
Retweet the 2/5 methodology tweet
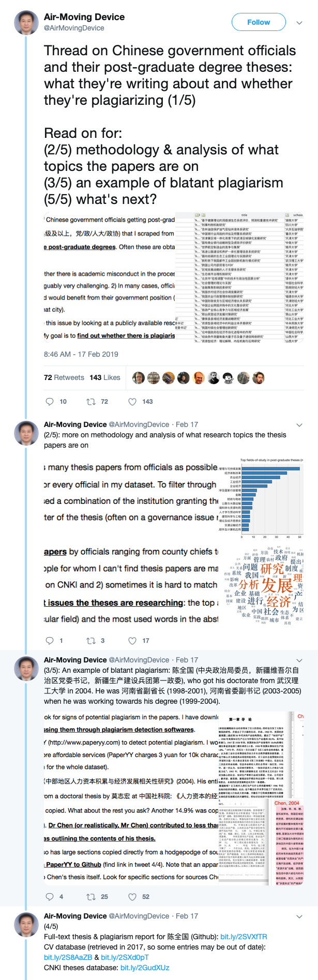91,641
